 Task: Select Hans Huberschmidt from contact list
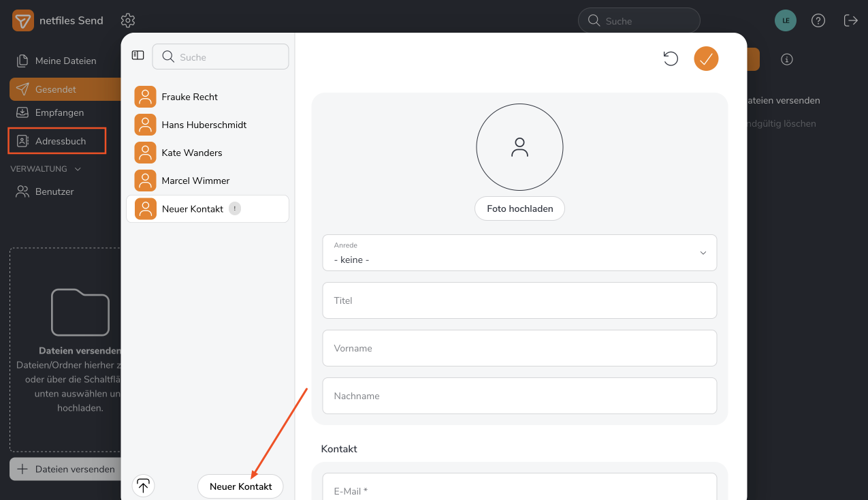tap(204, 125)
